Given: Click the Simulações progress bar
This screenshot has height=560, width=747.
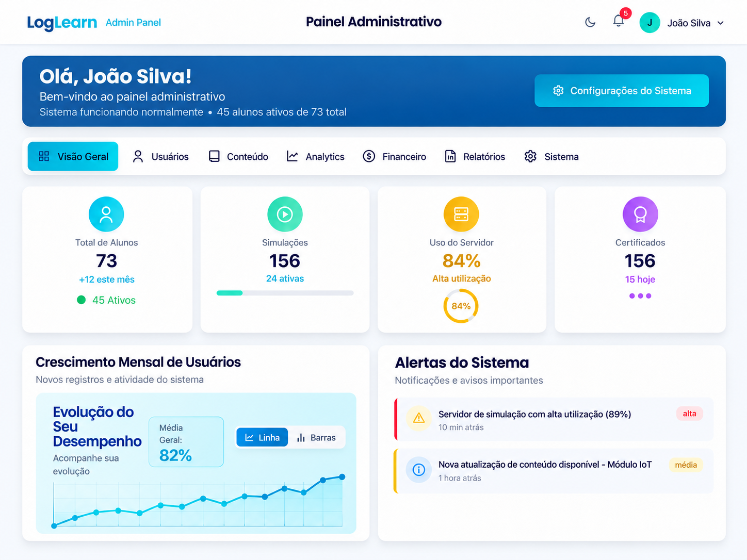Looking at the screenshot, I should (285, 293).
